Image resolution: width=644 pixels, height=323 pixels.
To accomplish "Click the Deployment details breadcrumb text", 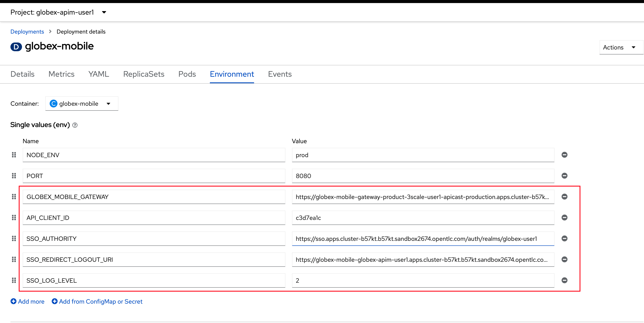I will tap(81, 32).
